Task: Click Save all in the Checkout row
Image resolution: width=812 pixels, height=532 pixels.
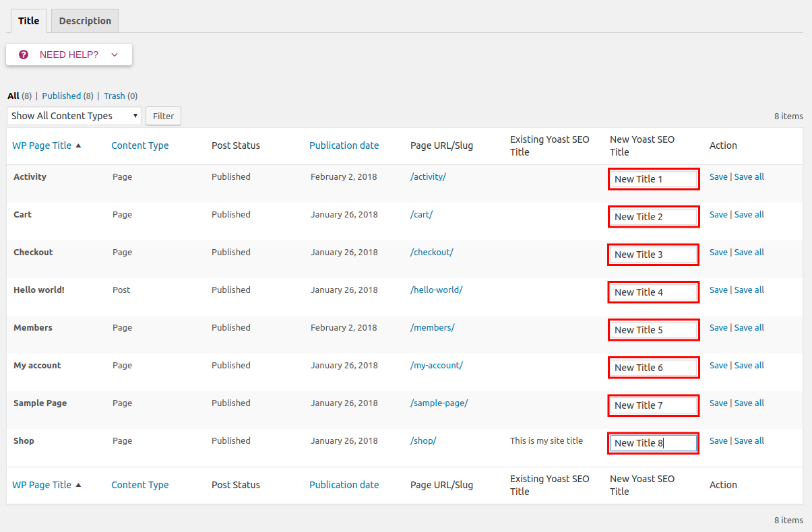Action: coord(749,253)
